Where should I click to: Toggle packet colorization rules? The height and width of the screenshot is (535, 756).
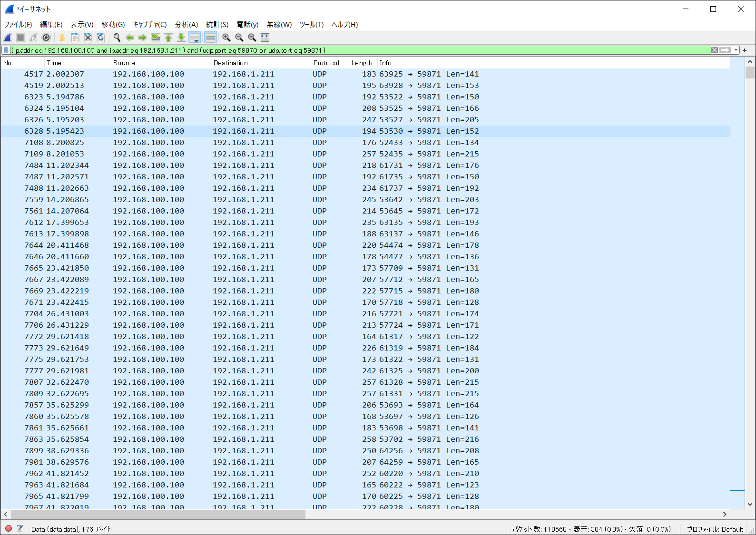click(210, 38)
